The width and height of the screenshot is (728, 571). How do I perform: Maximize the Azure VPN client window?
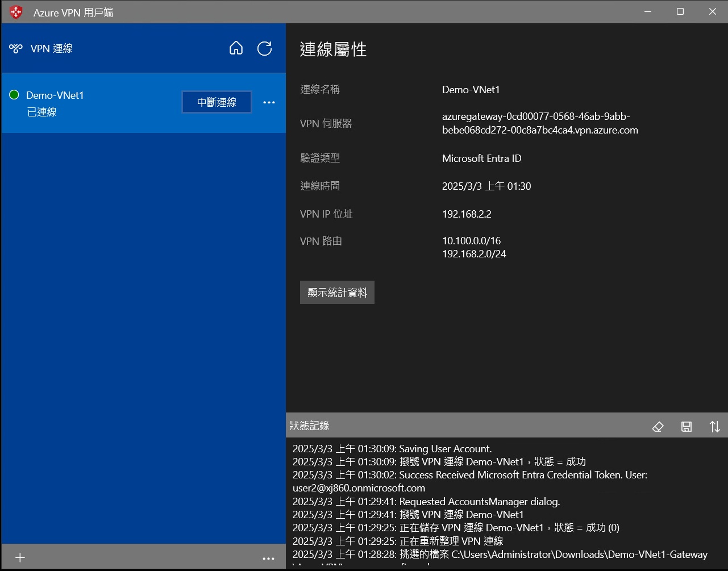[680, 12]
